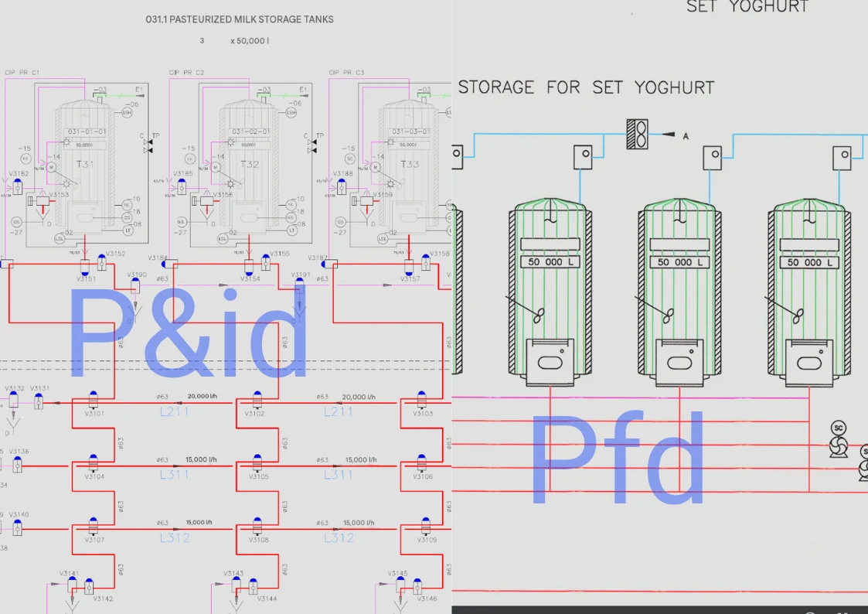868x614 pixels.
Task: Select valve symbol V3182
Action: [18, 186]
